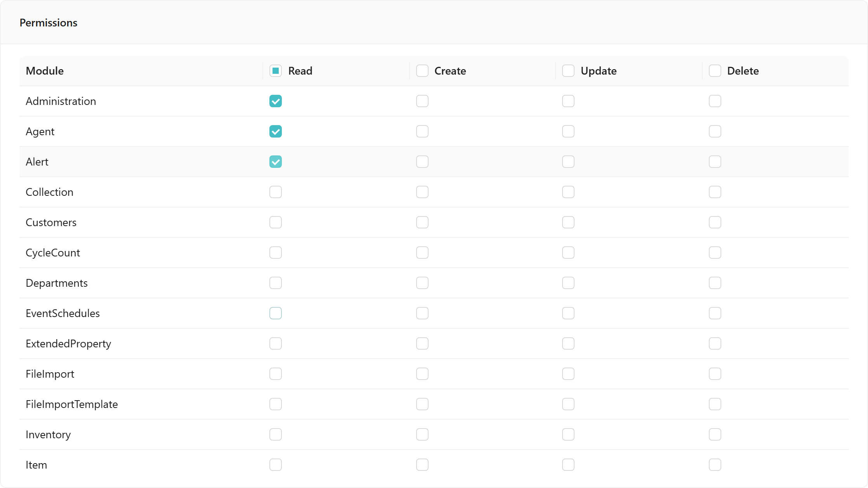Image resolution: width=868 pixels, height=488 pixels.
Task: Enable Delete permission for ExtendedProperty
Action: click(x=715, y=343)
